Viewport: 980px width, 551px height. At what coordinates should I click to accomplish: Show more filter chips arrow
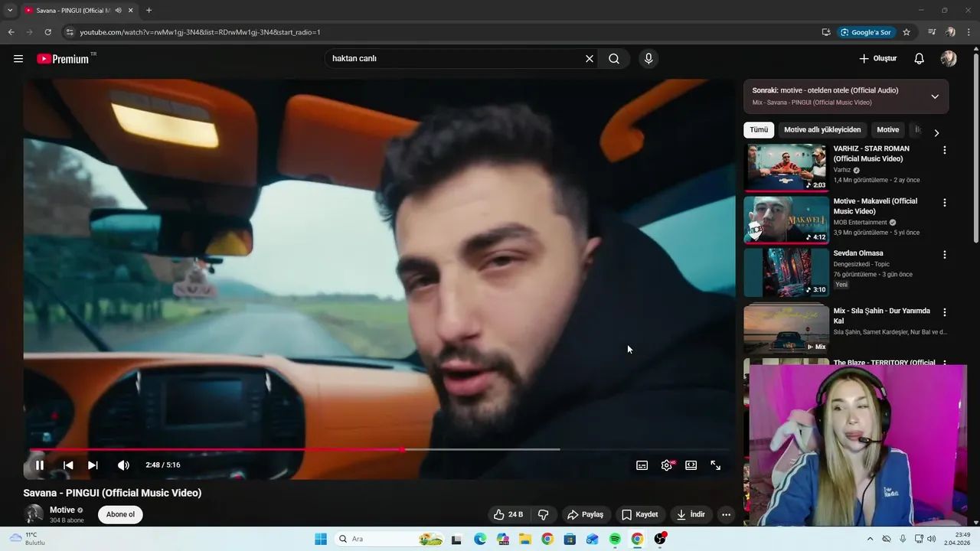pyautogui.click(x=936, y=132)
